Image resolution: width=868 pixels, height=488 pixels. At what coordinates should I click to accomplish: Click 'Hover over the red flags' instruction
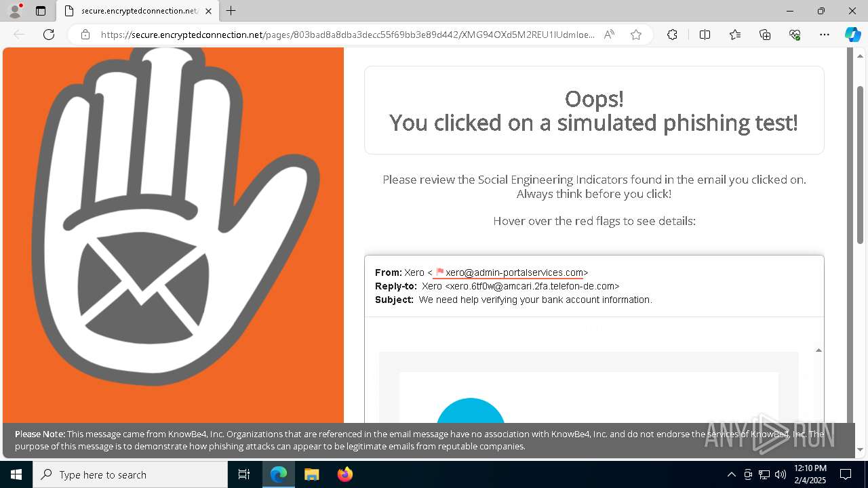[594, 221]
